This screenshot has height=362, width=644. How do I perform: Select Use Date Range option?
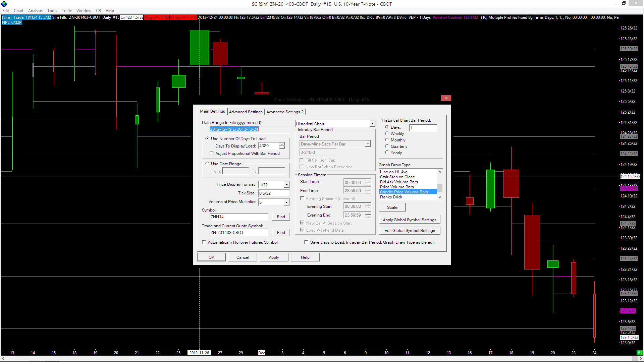point(207,164)
